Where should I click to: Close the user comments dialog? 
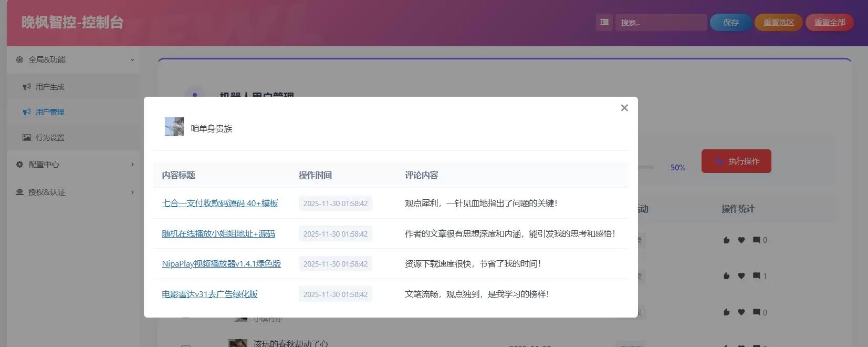[624, 108]
